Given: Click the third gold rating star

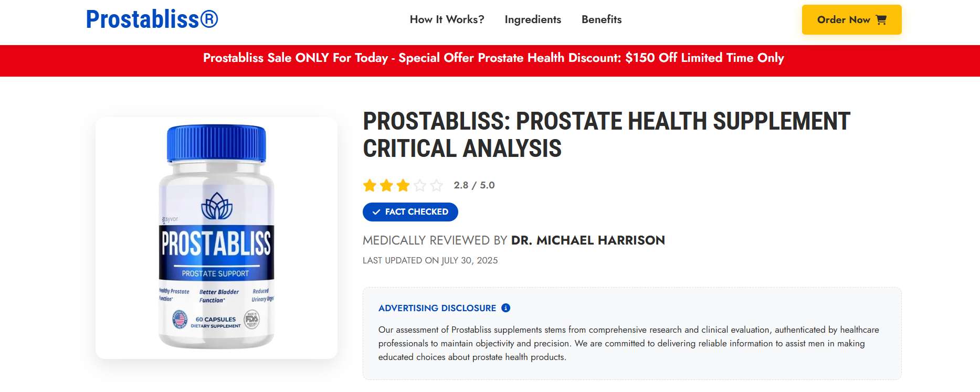Looking at the screenshot, I should [403, 185].
